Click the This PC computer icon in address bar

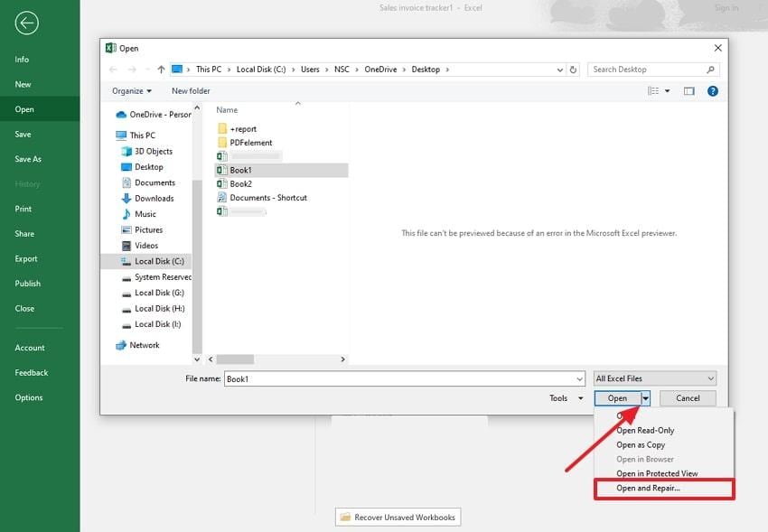pos(177,69)
